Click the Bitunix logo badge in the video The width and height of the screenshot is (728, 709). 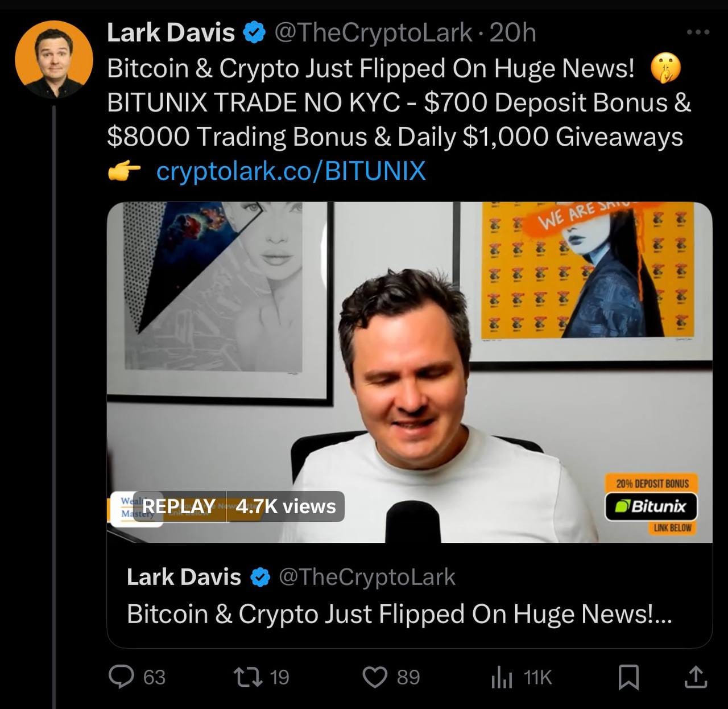651,506
